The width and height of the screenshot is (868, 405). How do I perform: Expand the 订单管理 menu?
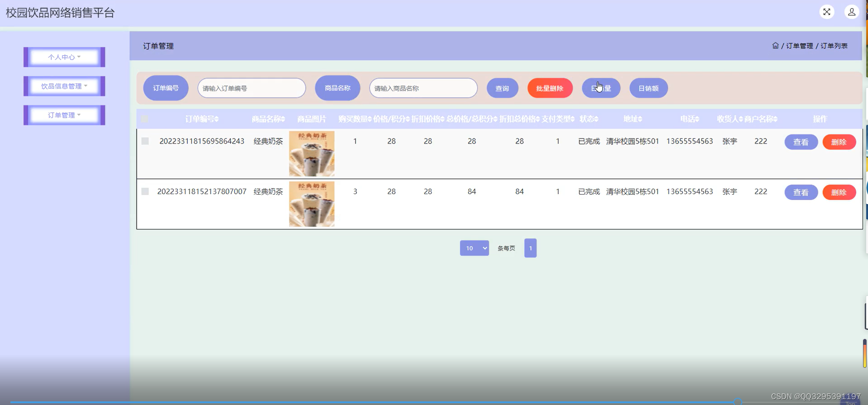(x=64, y=115)
